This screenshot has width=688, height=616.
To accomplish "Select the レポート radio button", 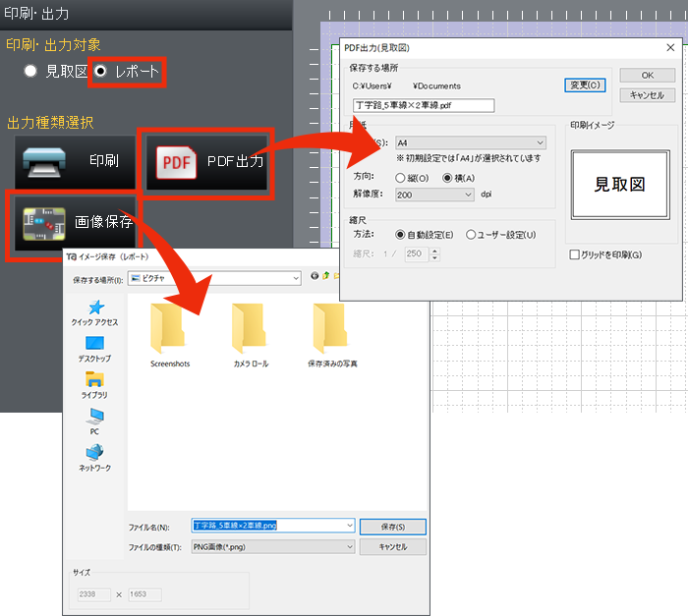I will pos(101,72).
